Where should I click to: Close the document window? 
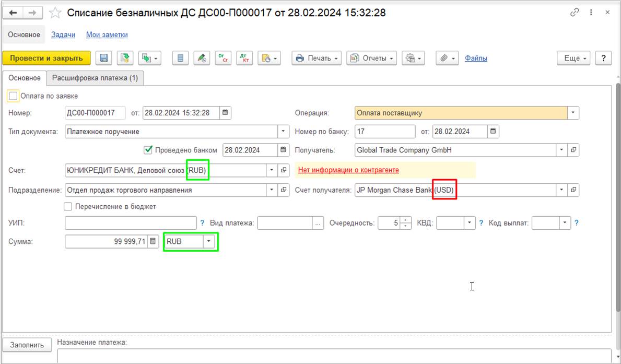[x=607, y=13]
